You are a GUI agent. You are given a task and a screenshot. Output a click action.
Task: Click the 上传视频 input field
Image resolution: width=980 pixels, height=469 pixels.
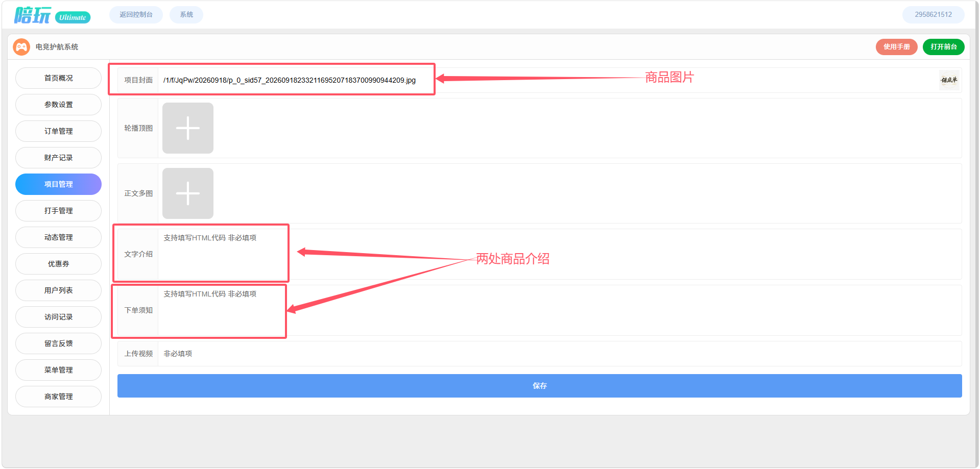[x=560, y=354]
